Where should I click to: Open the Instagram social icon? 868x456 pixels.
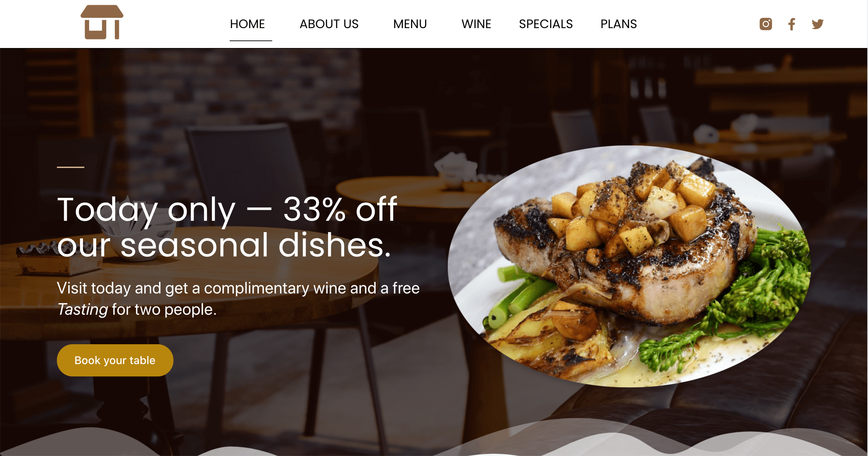click(765, 24)
